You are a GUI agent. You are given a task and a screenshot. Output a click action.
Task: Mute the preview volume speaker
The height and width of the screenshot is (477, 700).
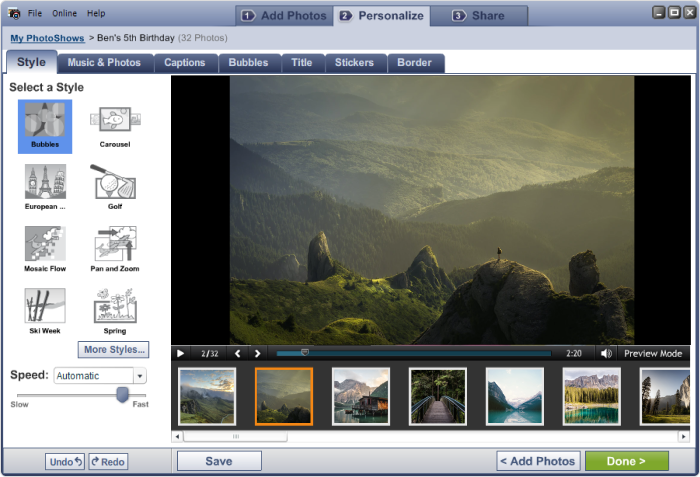tap(606, 353)
